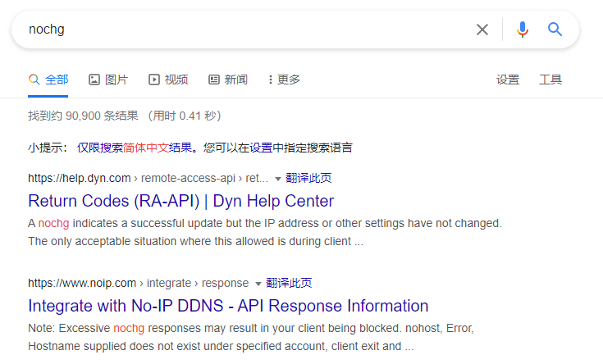Click the colorful magnifier icon beside 全部
This screenshot has height=364, width=603.
click(x=34, y=80)
